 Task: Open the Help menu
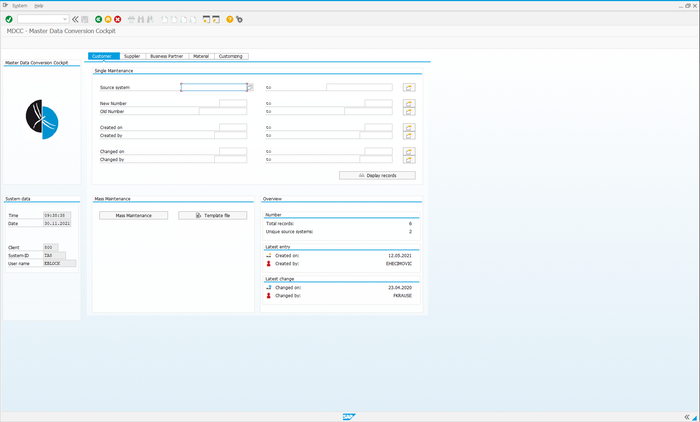(39, 6)
